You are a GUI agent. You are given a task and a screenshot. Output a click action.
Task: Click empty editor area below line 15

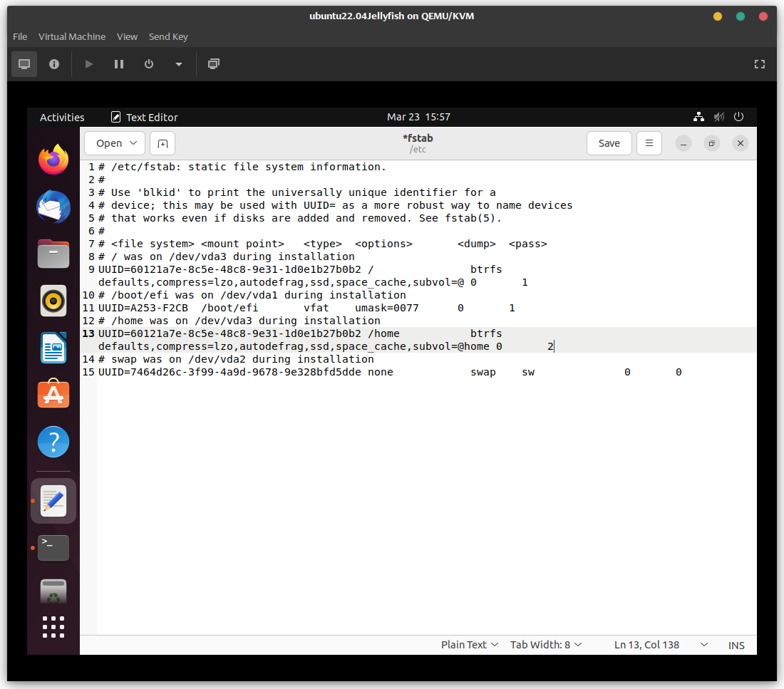(x=426, y=505)
